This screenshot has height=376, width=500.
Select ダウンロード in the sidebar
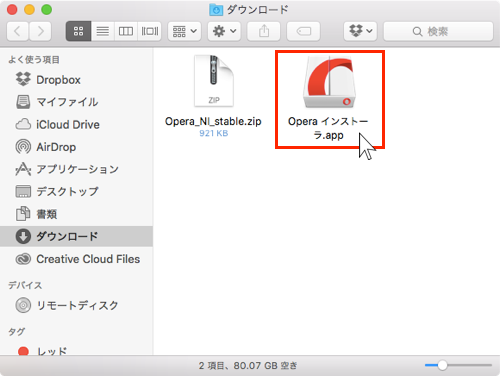(76, 236)
